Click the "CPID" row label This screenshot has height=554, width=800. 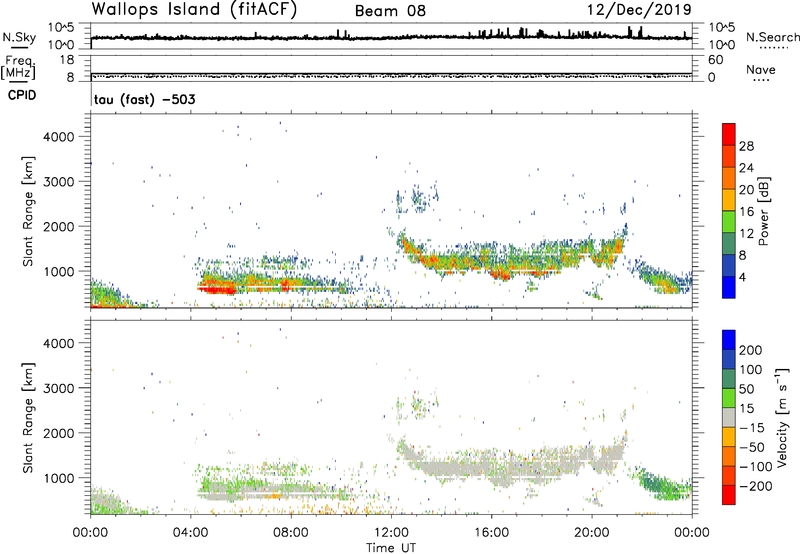[22, 95]
